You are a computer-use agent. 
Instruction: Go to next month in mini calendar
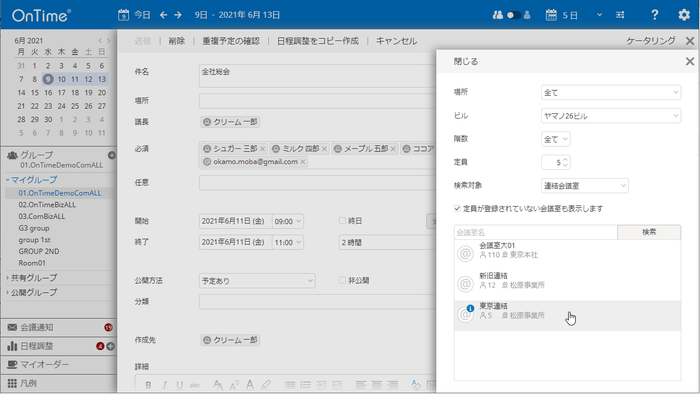coord(108,41)
